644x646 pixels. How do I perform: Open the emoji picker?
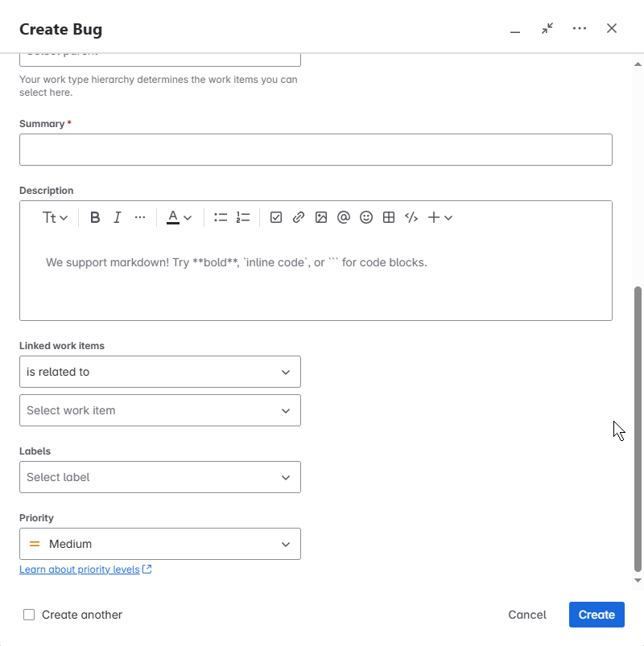[x=366, y=217]
